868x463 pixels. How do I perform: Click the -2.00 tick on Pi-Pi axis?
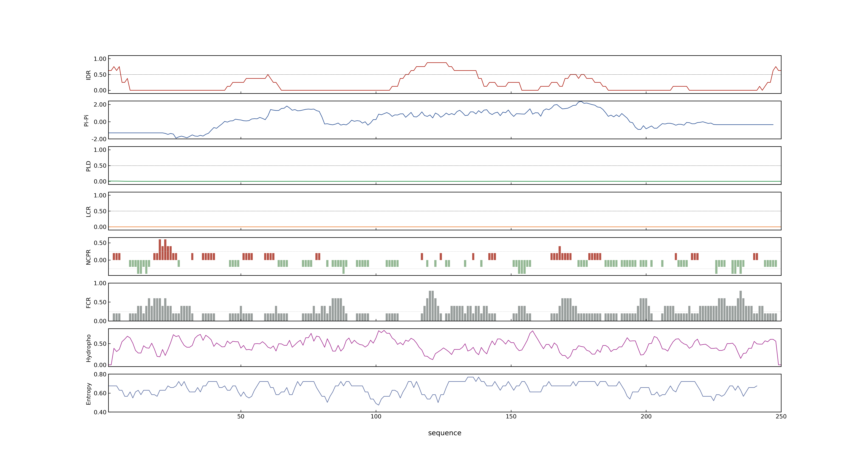99,139
